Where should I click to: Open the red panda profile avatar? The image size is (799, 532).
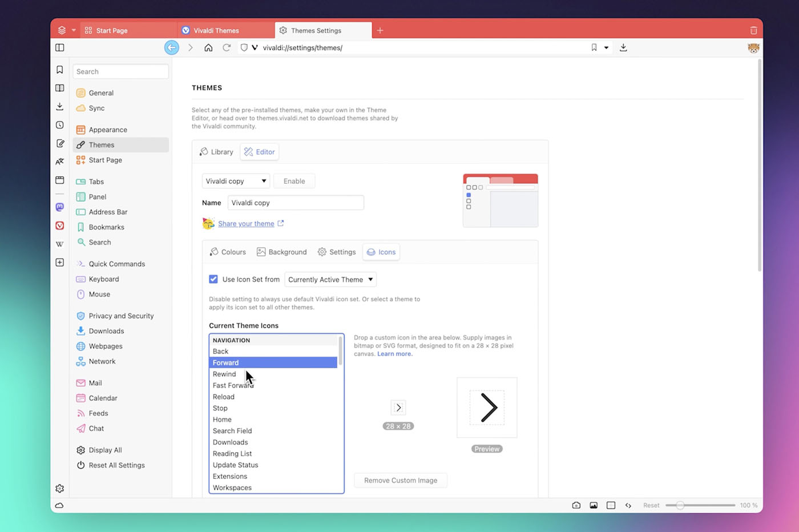pyautogui.click(x=753, y=48)
